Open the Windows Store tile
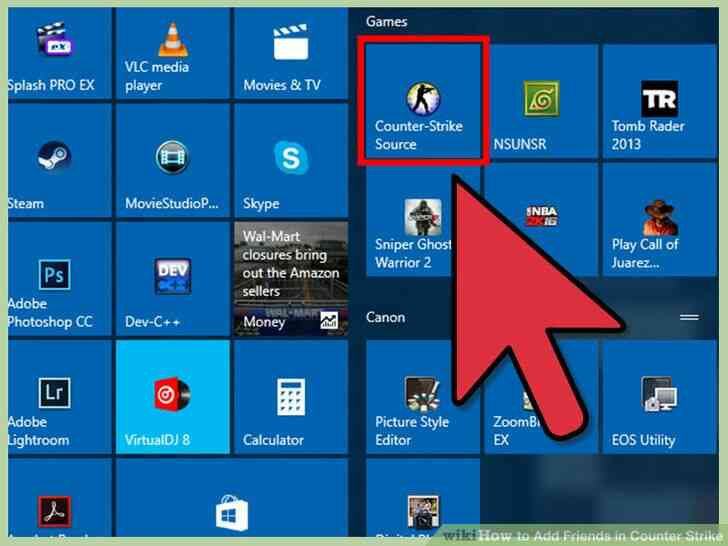The height and width of the screenshot is (546, 728). pos(232,498)
